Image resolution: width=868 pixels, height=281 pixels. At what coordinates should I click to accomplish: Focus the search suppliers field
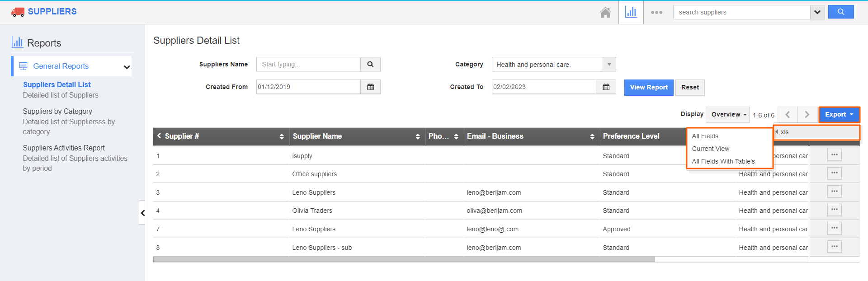click(x=742, y=12)
